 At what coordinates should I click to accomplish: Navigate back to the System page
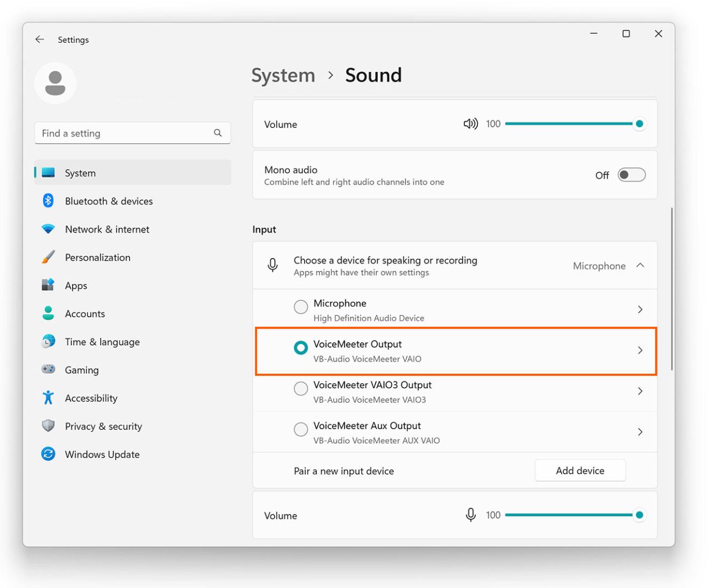click(39, 39)
